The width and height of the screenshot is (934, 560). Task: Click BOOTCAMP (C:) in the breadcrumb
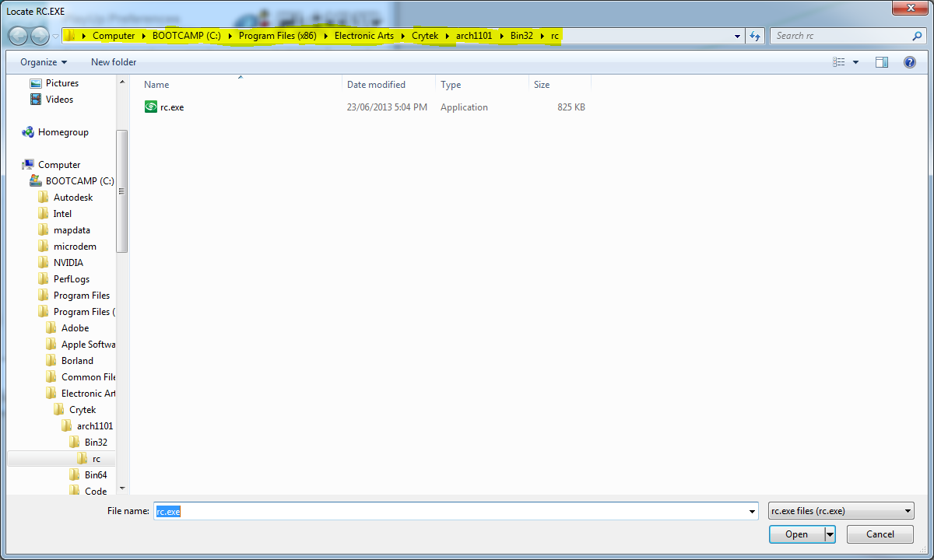(187, 36)
